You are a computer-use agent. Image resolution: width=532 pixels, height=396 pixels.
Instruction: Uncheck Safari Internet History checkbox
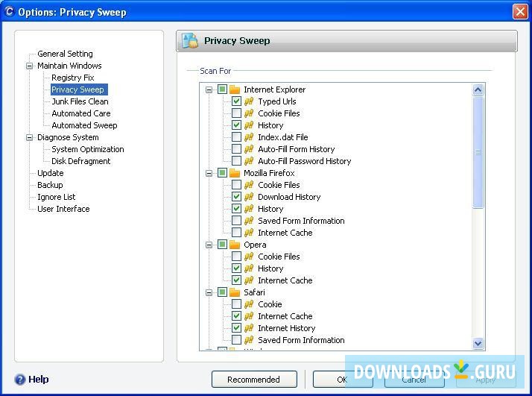tap(236, 328)
